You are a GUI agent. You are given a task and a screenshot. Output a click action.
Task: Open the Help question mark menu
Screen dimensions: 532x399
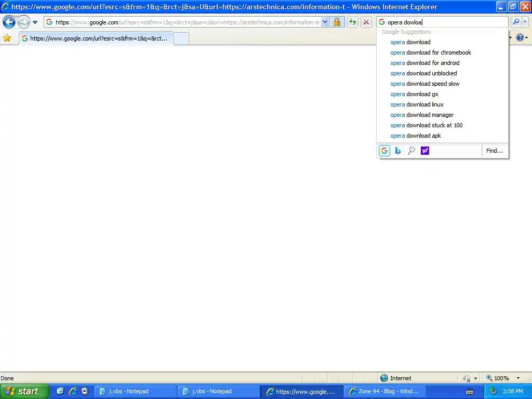[x=522, y=37]
